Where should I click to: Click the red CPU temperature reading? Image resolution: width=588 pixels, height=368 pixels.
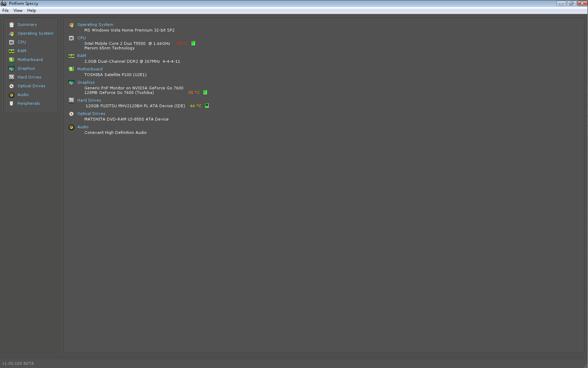[182, 43]
